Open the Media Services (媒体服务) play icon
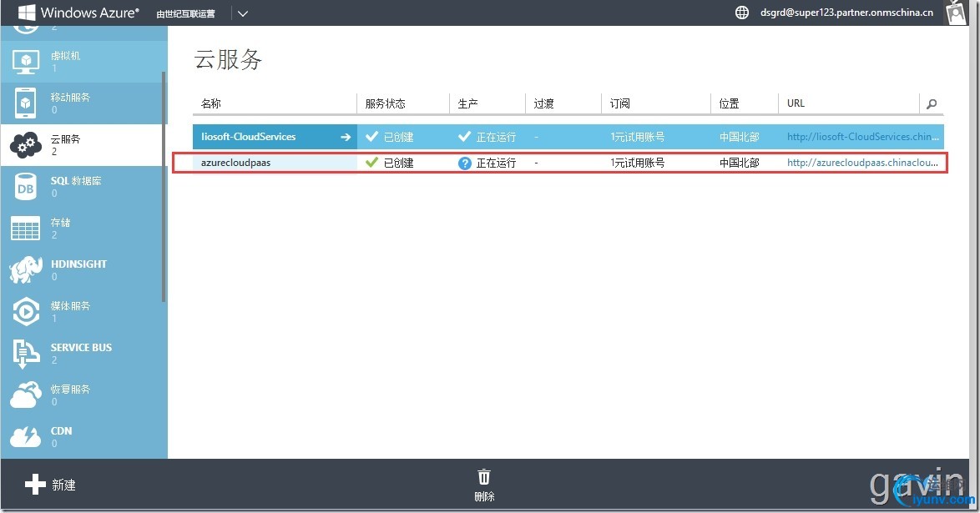Image resolution: width=980 pixels, height=513 pixels. coord(26,311)
